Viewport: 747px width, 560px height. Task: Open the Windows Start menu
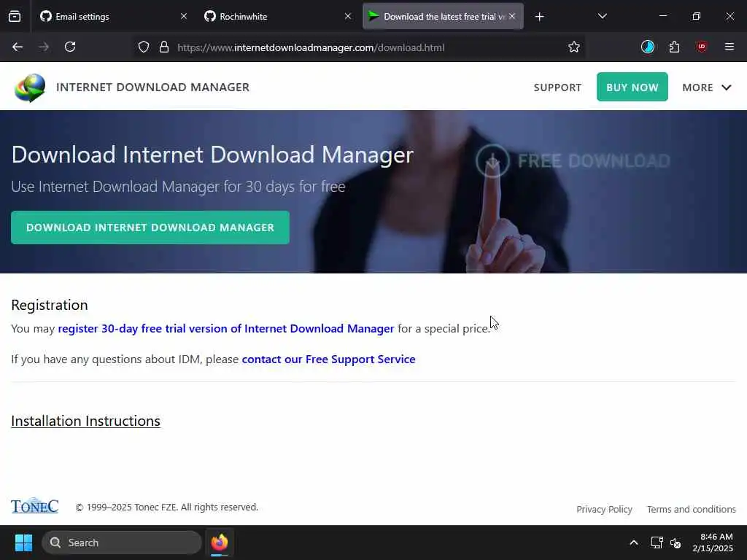[x=23, y=542]
